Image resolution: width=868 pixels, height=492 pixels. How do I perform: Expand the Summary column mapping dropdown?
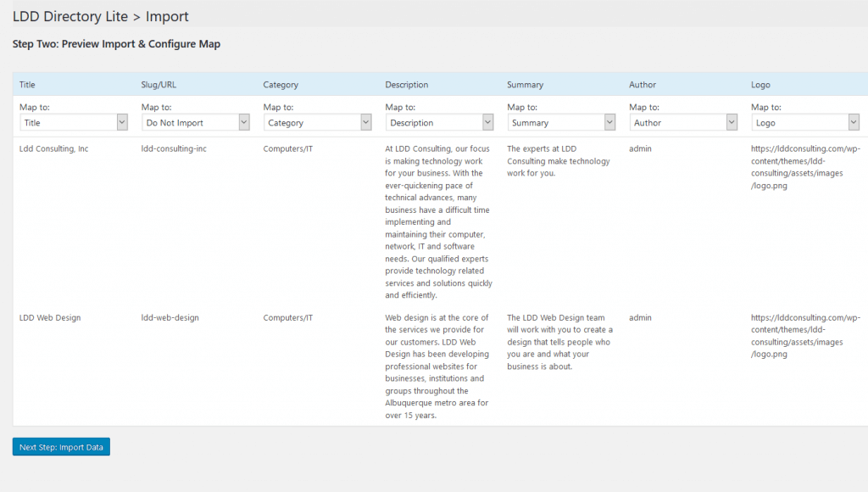point(561,122)
